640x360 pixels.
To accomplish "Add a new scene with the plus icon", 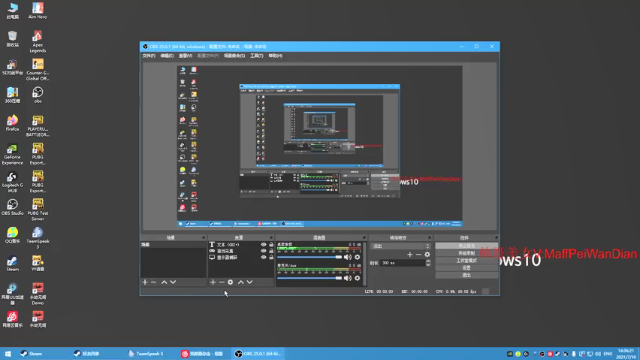I will pyautogui.click(x=145, y=282).
